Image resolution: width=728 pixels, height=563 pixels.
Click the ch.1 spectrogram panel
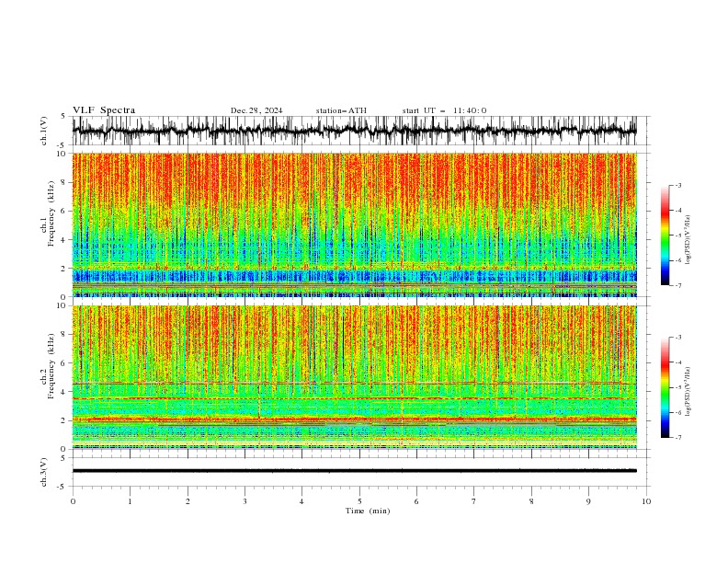pyautogui.click(x=354, y=224)
